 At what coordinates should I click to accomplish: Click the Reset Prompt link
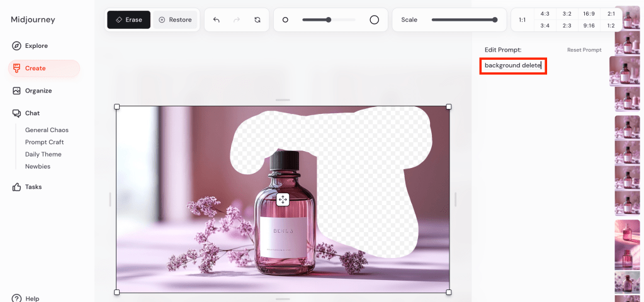pyautogui.click(x=584, y=50)
